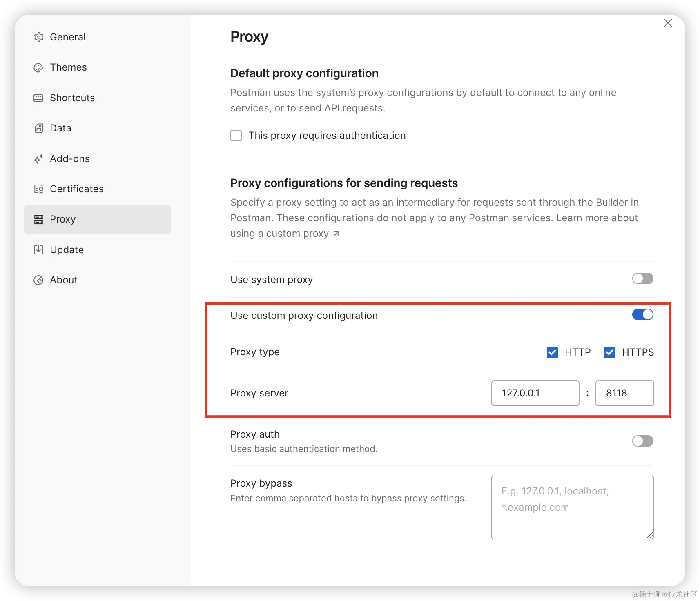Viewport: 700px width, 601px height.
Task: Close the settings dialog
Action: point(668,23)
